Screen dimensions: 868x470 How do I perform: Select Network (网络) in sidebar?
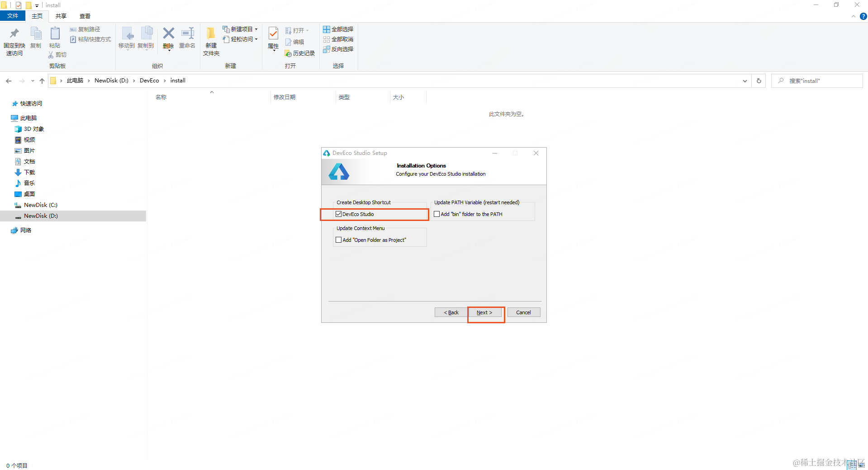[x=25, y=230]
